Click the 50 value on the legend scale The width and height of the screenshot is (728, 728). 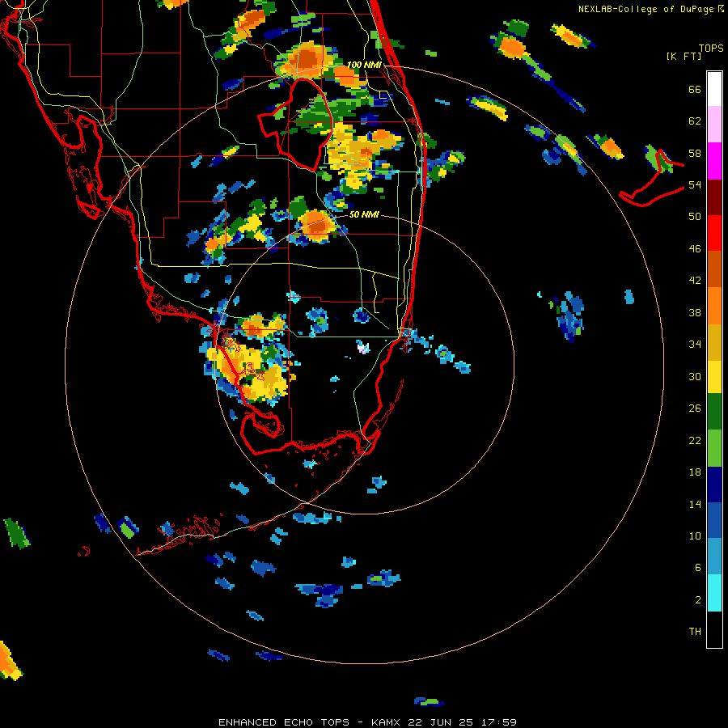click(x=695, y=217)
